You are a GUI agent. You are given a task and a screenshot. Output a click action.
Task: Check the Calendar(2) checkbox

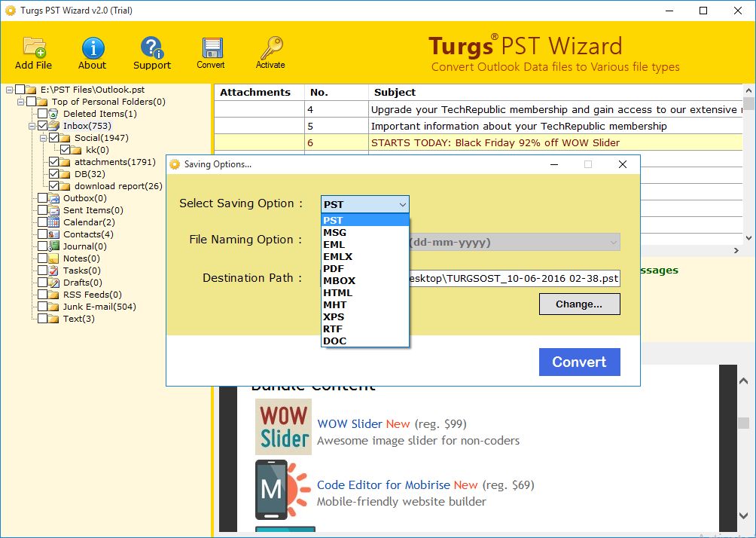coord(42,222)
